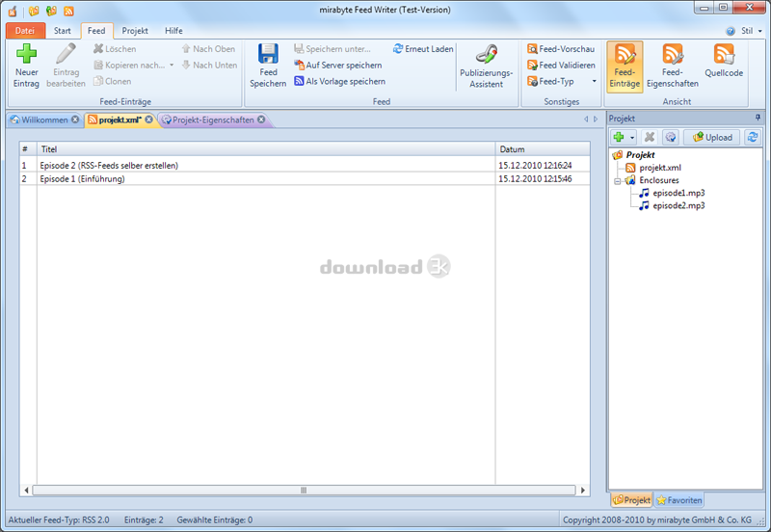Click Speichern unter... in the ribbon
This screenshot has height=532, width=771.
[x=332, y=49]
